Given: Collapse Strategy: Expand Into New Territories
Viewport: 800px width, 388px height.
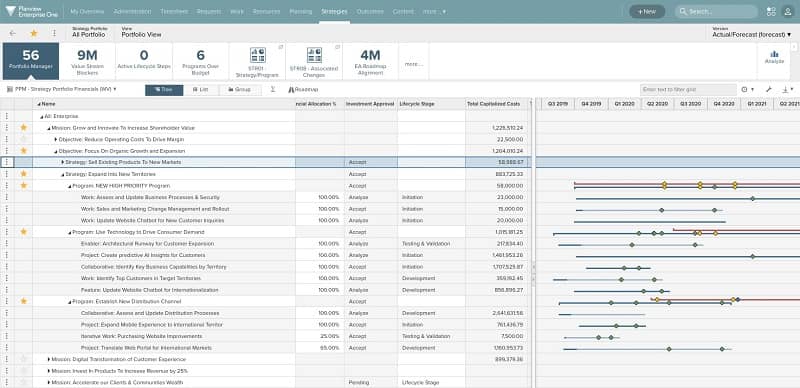Looking at the screenshot, I should tap(63, 174).
